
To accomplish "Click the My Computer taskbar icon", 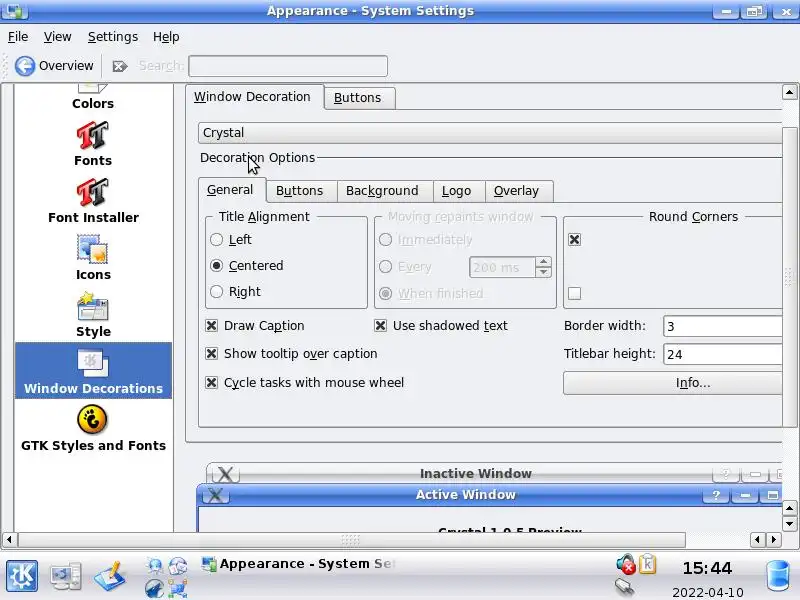I will (x=65, y=576).
